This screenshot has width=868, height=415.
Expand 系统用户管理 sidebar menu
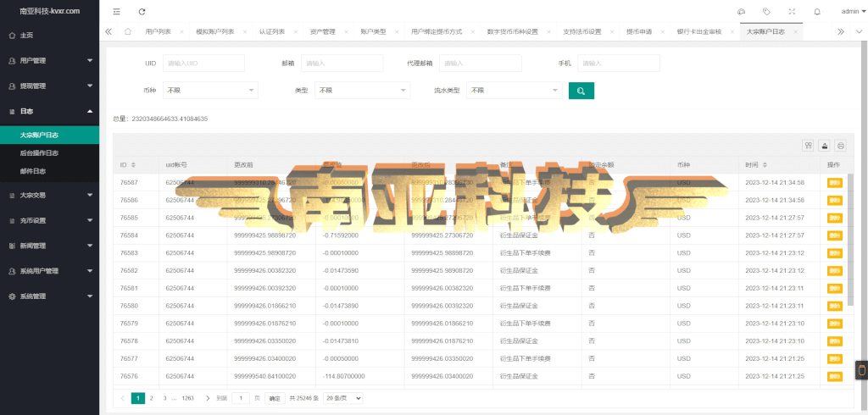(50, 270)
